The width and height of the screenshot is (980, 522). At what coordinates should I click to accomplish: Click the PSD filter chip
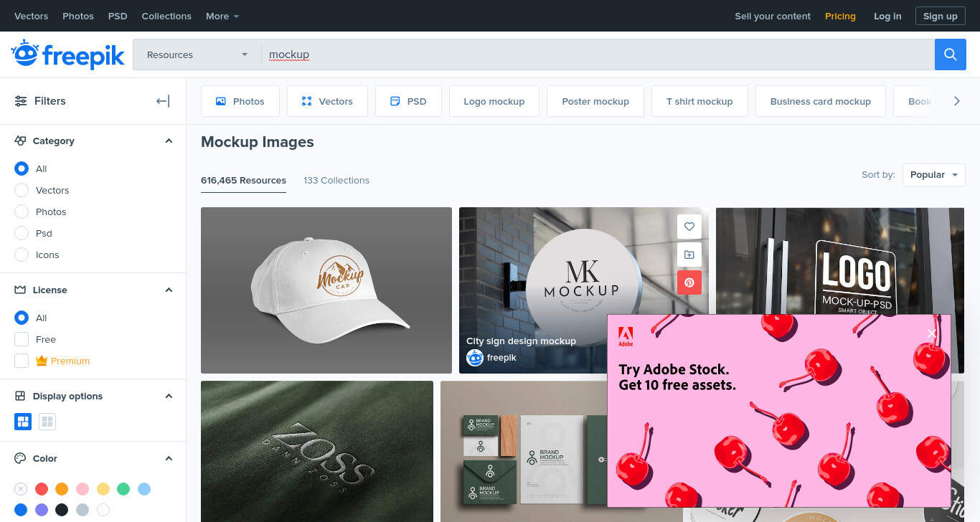click(x=408, y=101)
